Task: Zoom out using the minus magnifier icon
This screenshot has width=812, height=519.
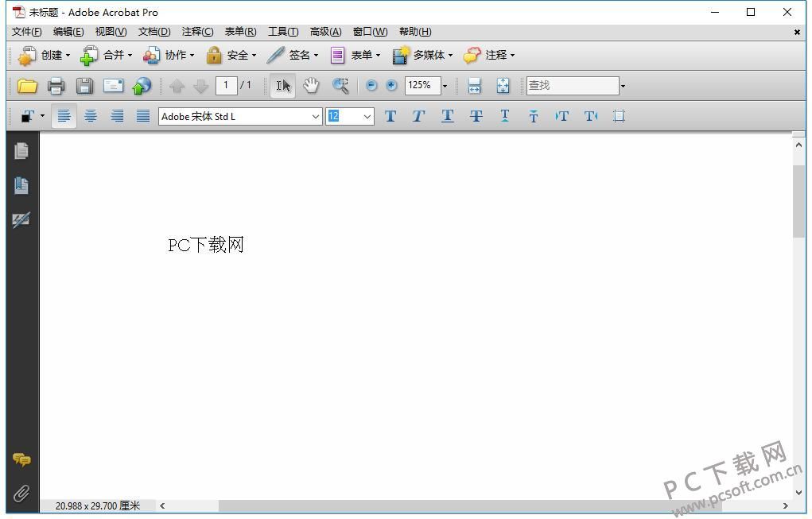Action: point(371,85)
